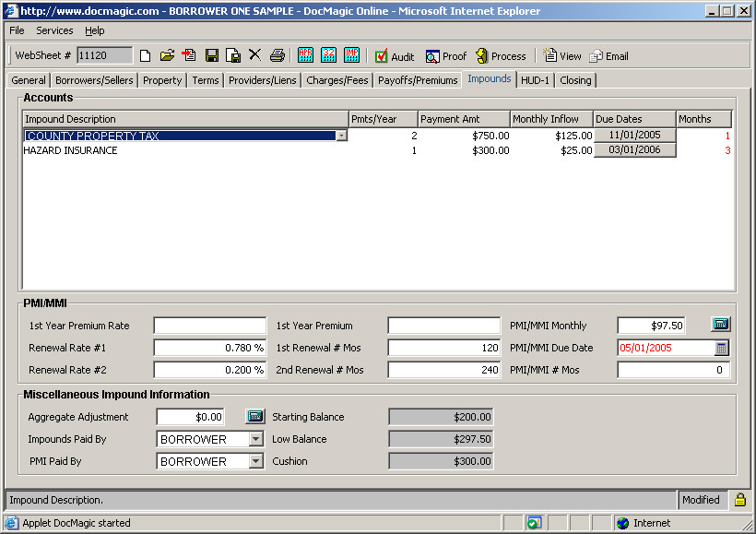Run the Audit check
Viewport: 756px width, 534px height.
click(395, 56)
